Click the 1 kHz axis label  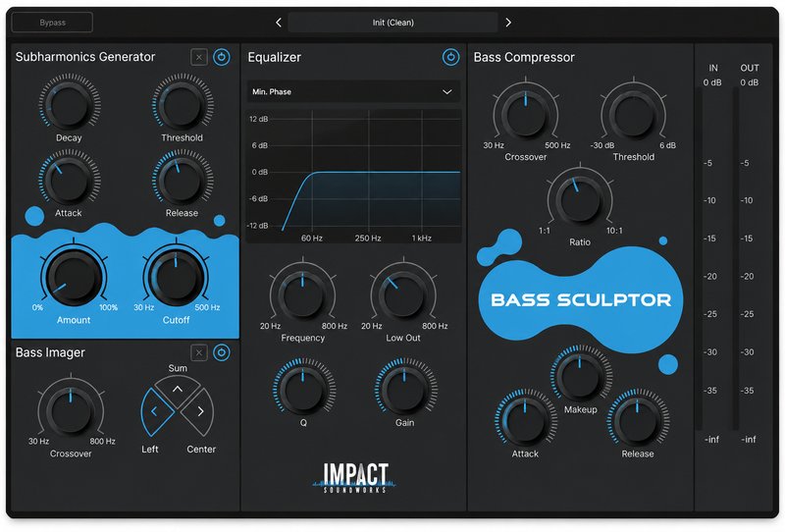pos(422,238)
